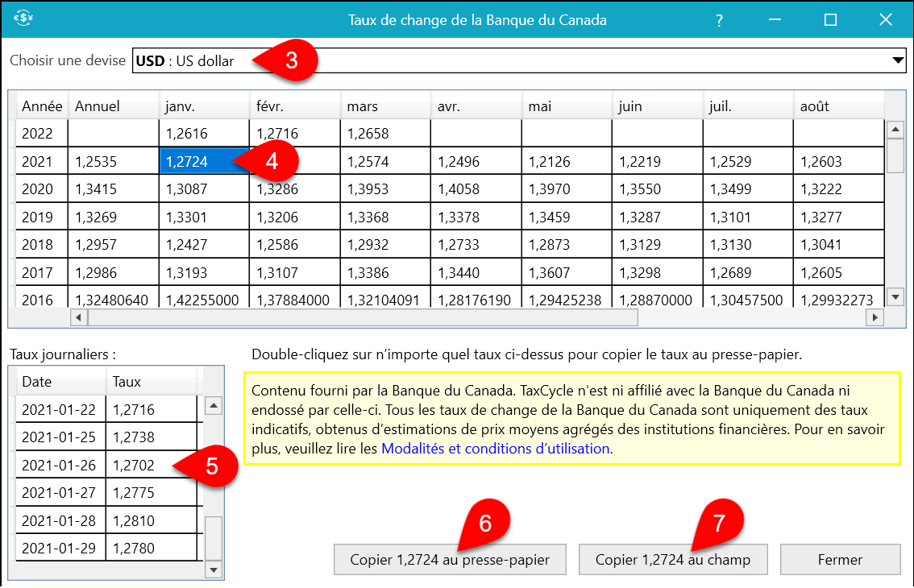Viewport: 914px width, 588px height.
Task: Select the 2021 April rate 1,2496
Action: point(476,161)
